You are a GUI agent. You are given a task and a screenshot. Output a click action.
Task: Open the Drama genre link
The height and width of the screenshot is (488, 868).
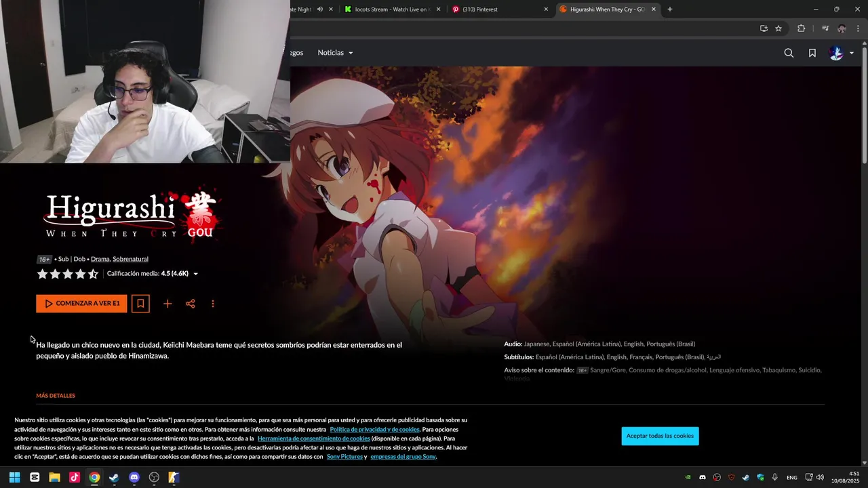click(100, 259)
